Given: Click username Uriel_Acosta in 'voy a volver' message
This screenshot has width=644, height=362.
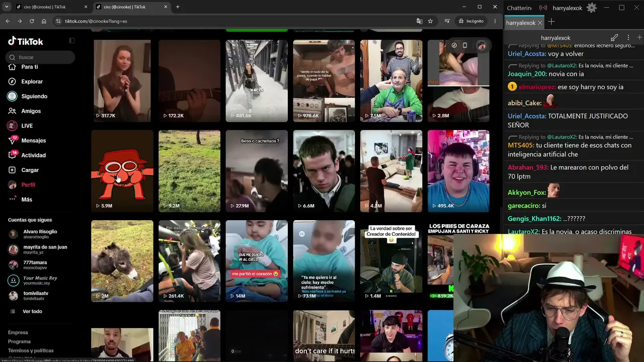Looking at the screenshot, I should click(x=527, y=54).
